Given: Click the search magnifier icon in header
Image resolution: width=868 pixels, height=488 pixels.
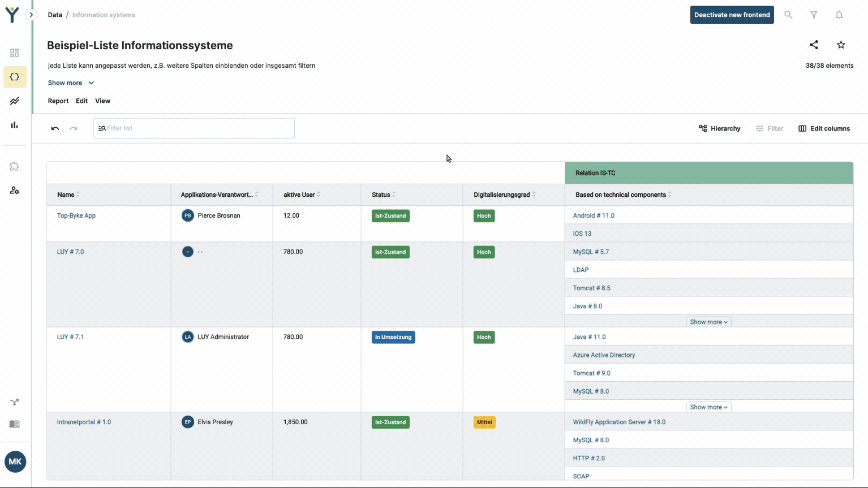Looking at the screenshot, I should point(788,15).
